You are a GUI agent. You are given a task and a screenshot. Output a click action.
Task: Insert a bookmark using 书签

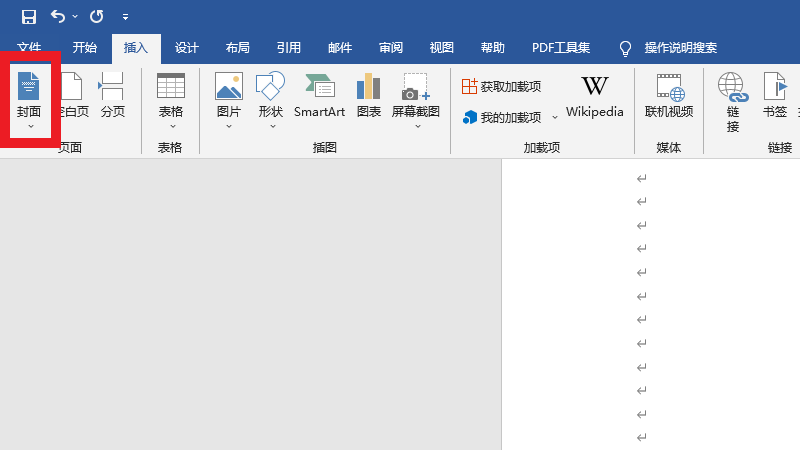tap(775, 97)
